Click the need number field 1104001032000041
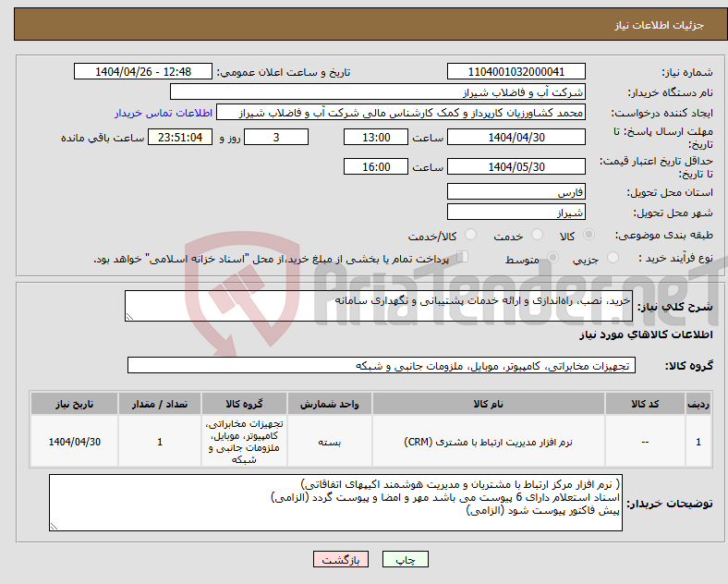This screenshot has width=728, height=584. pyautogui.click(x=516, y=71)
